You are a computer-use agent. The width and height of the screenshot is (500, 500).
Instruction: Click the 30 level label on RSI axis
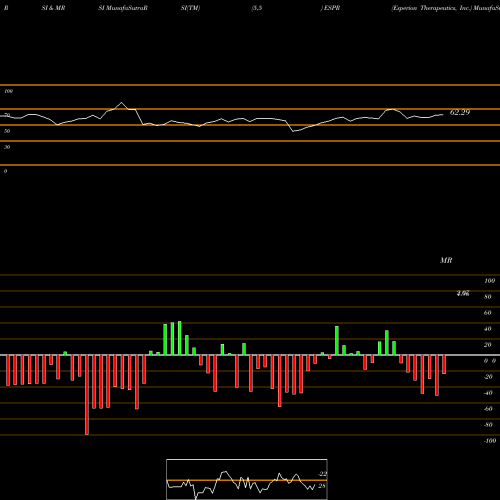7,147
